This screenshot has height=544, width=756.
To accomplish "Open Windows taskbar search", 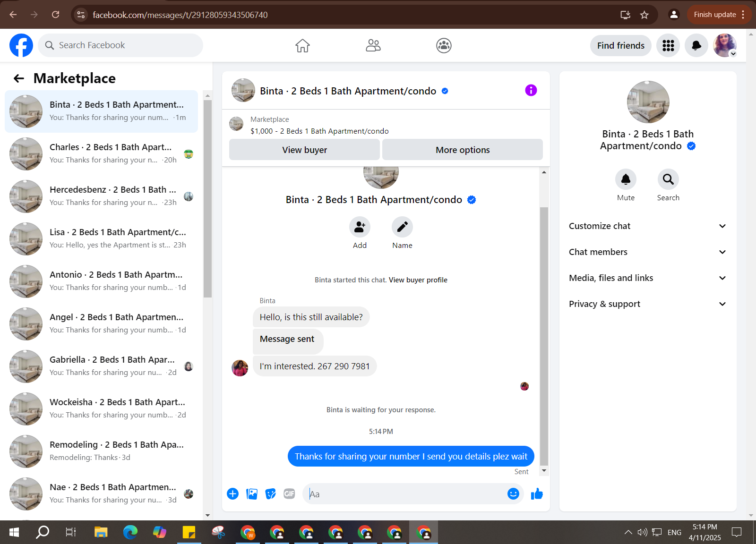I will (x=43, y=532).
